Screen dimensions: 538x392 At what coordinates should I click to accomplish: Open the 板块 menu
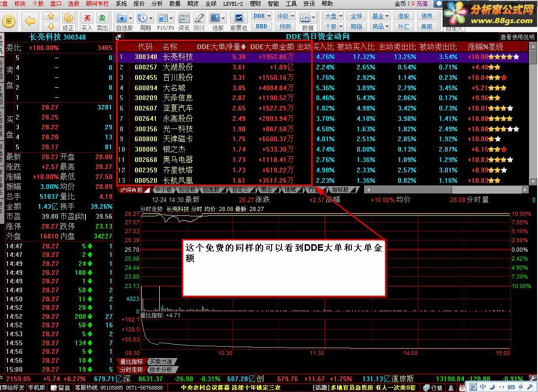coord(20,3)
